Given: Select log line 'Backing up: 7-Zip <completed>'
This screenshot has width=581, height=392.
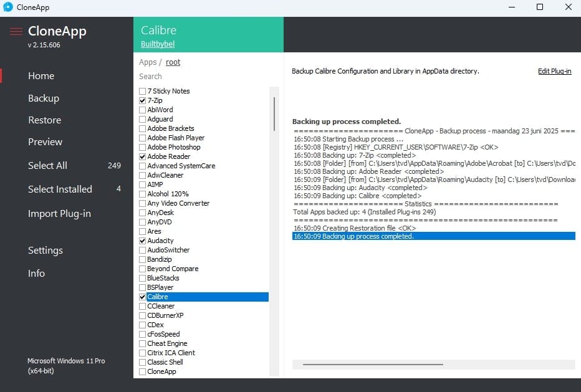Looking at the screenshot, I should [433, 155].
